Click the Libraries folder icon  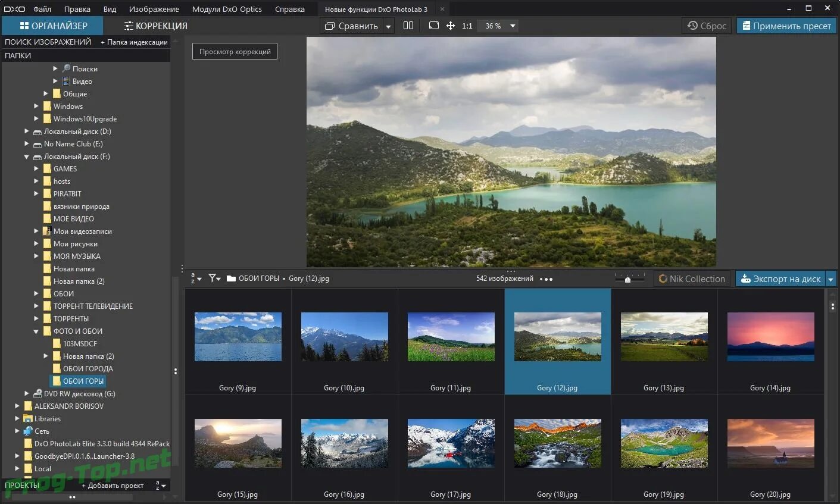(28, 418)
